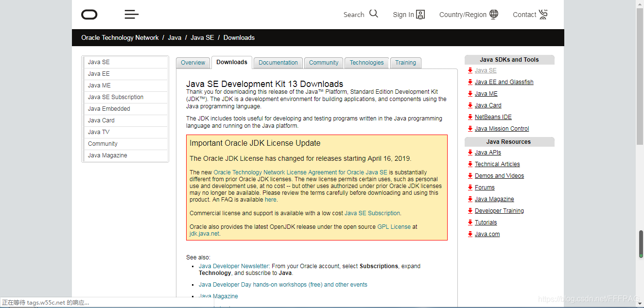Open Java Embedded in left menu
The image size is (644, 308).
tap(125, 109)
